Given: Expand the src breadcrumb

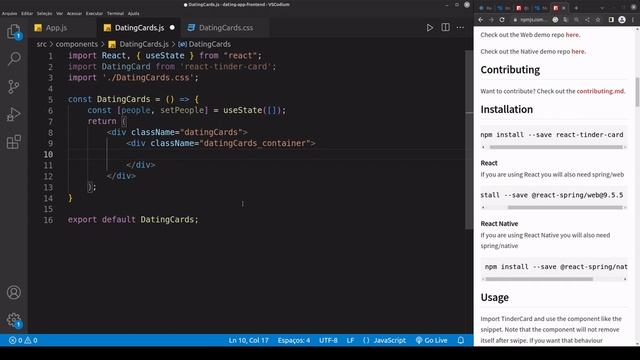Looking at the screenshot, I should pyautogui.click(x=42, y=44).
